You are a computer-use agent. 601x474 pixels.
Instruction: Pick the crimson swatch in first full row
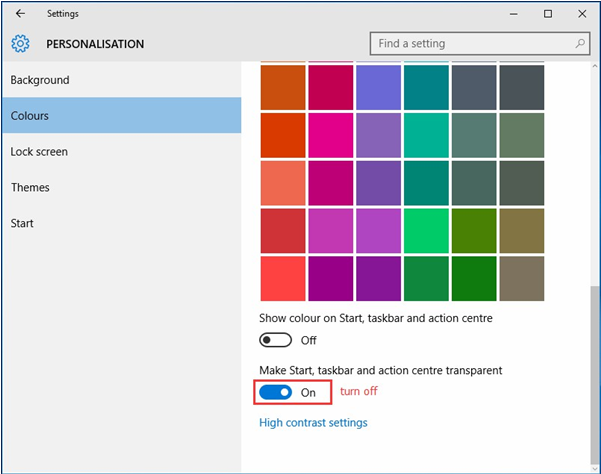tap(331, 87)
